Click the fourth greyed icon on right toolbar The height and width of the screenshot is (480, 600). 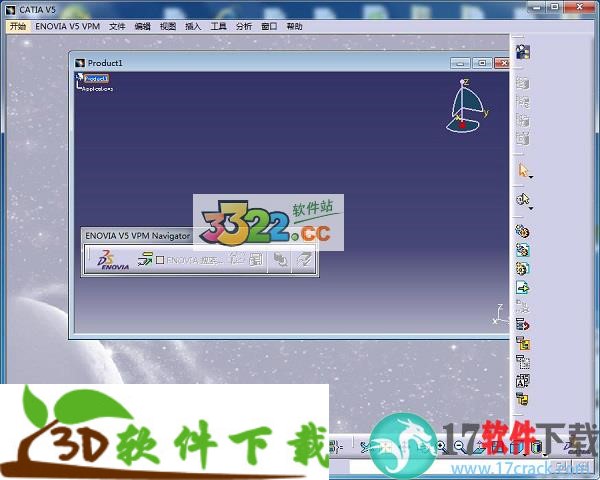(523, 138)
